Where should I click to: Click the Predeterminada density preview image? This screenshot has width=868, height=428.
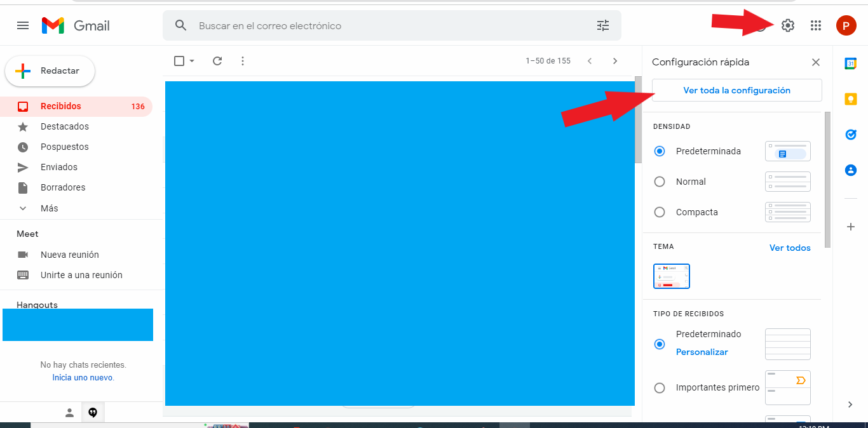[788, 151]
